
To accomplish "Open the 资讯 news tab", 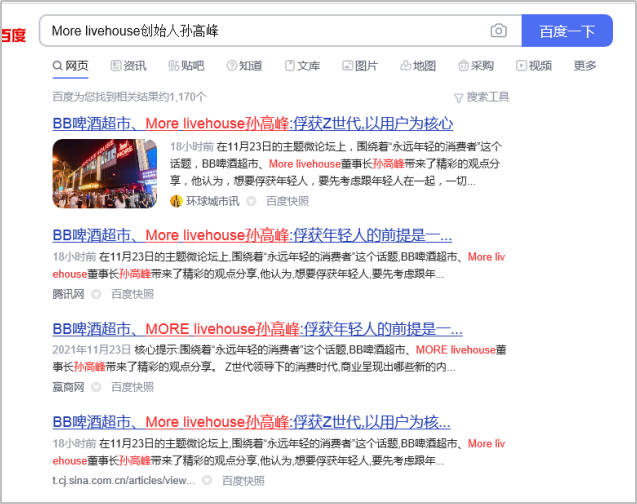I will [x=127, y=66].
